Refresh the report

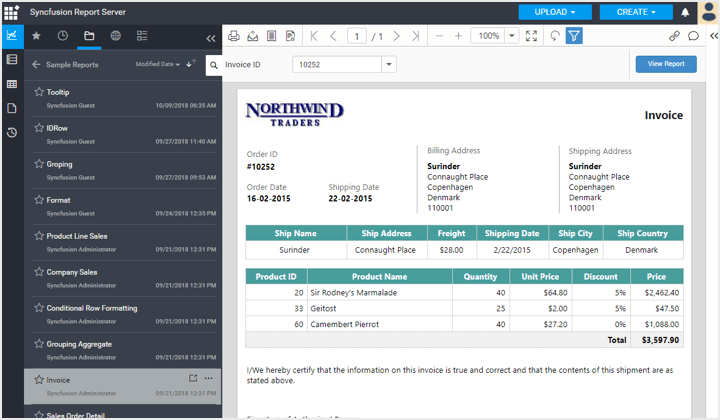tap(555, 36)
